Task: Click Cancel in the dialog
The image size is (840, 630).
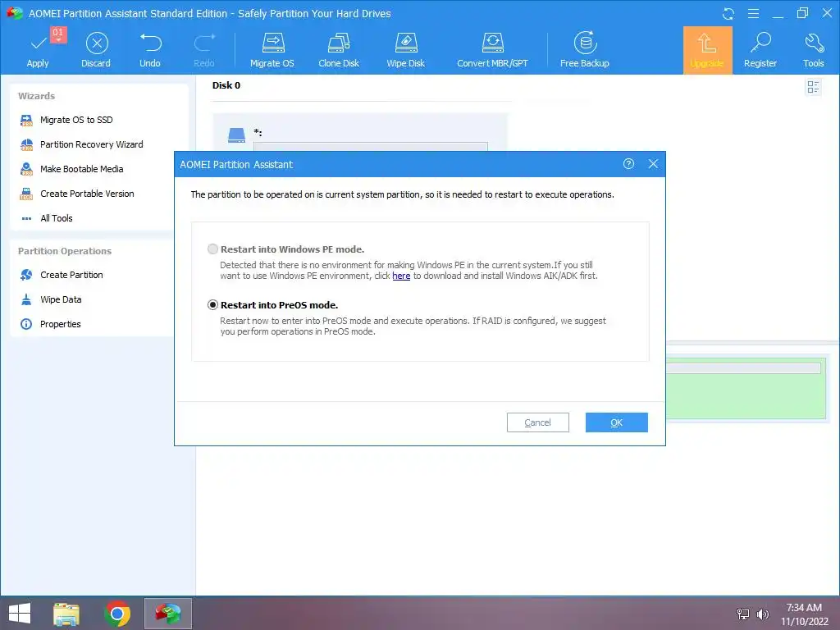Action: (538, 422)
